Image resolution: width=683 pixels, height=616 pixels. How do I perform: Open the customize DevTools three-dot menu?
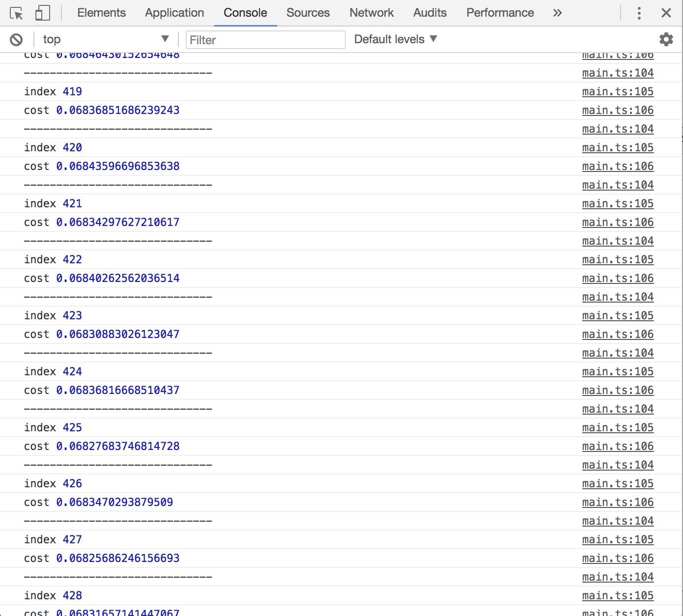pos(639,13)
